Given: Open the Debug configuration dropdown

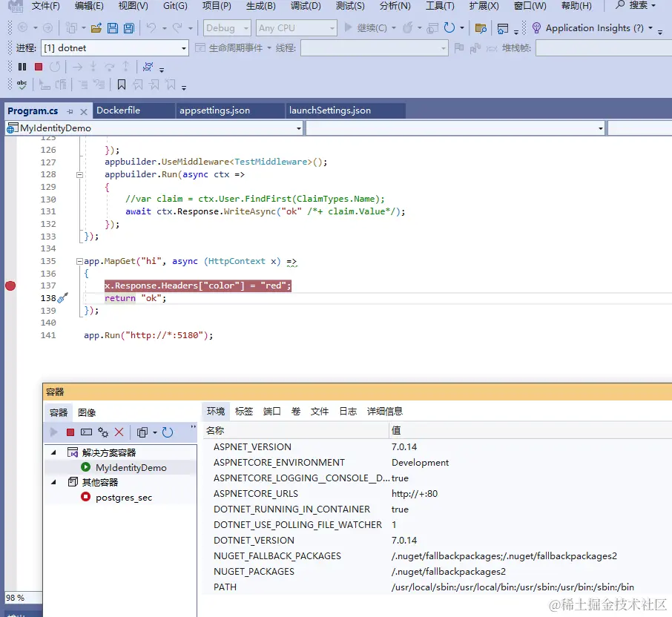Looking at the screenshot, I should (x=227, y=28).
